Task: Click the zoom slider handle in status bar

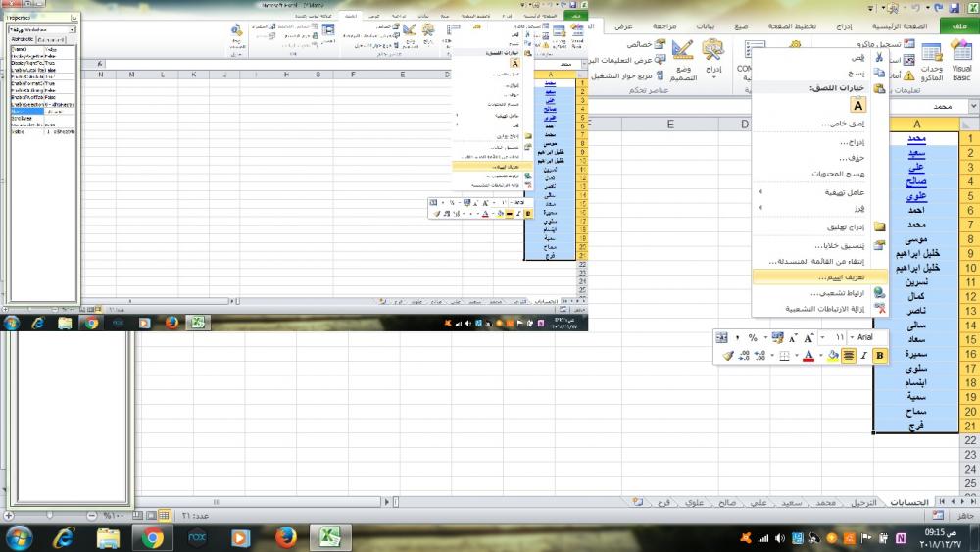Action: pyautogui.click(x=49, y=515)
